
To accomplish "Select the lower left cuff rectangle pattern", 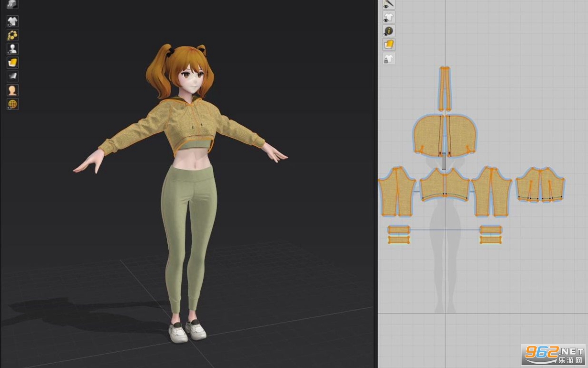I will pyautogui.click(x=399, y=239).
